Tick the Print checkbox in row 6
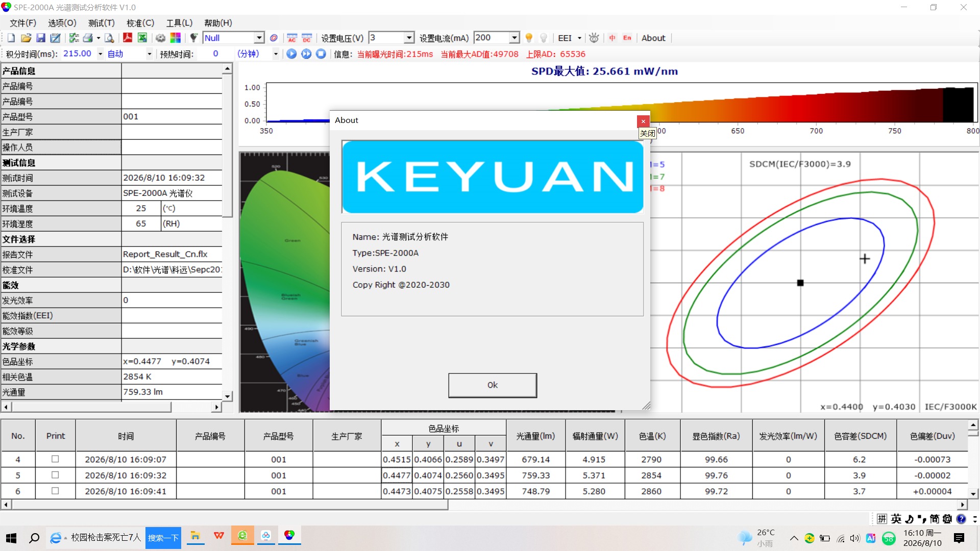Viewport: 980px width, 551px height. tap(55, 491)
